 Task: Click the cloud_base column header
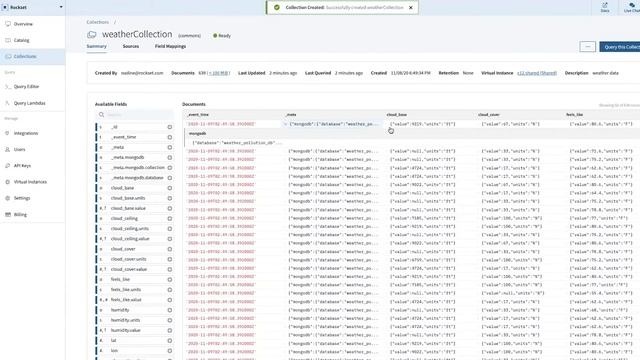coord(397,115)
